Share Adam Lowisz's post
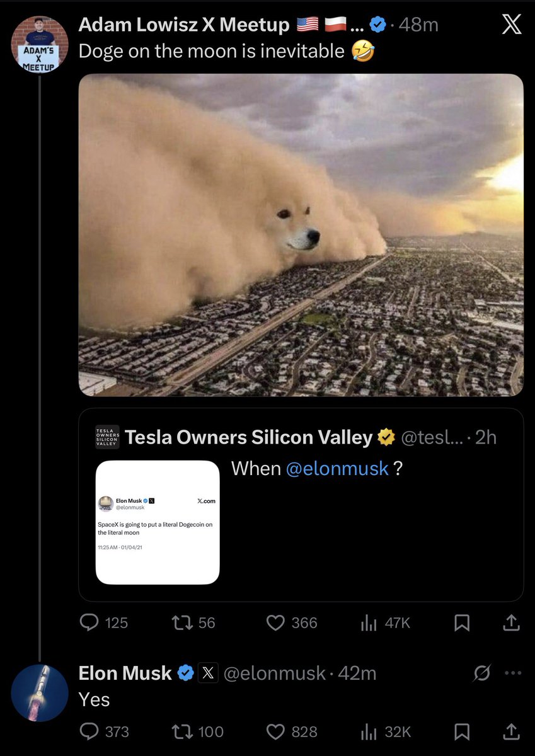Screen dimensions: 535x756 coord(512,622)
